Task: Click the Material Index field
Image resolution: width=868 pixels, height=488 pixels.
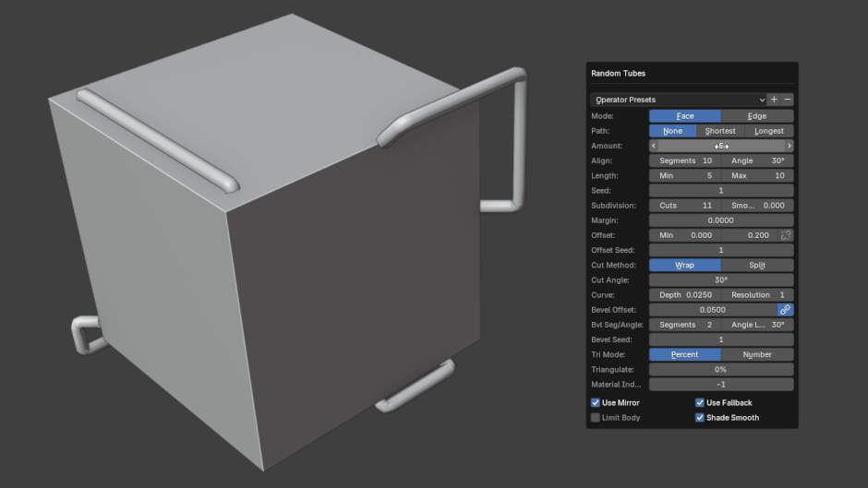Action: click(721, 384)
